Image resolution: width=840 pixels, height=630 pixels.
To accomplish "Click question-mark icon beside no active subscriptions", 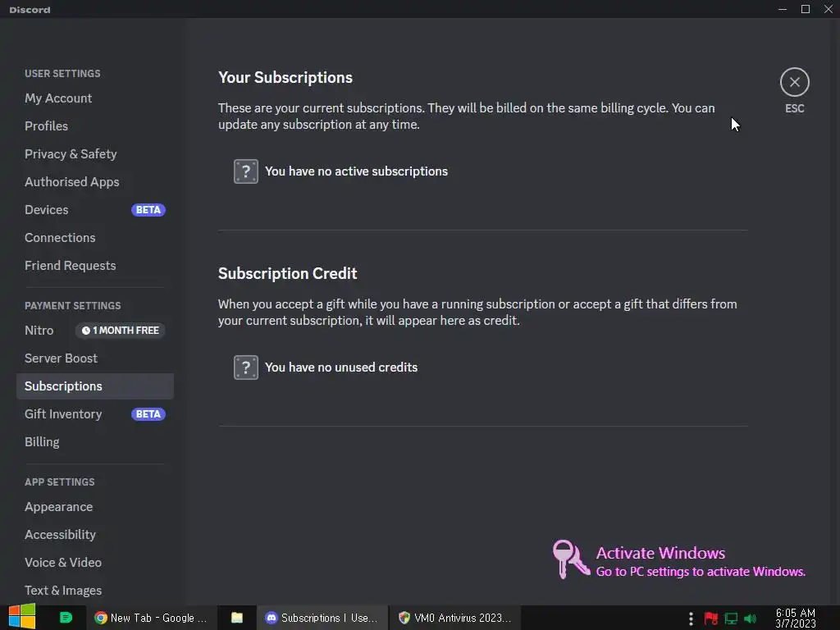I will click(x=246, y=171).
